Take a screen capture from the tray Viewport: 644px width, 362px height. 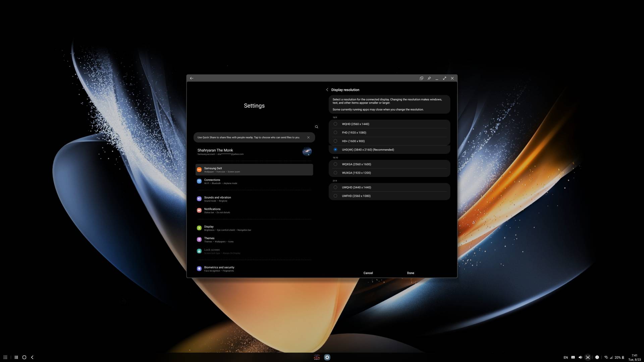(588, 357)
